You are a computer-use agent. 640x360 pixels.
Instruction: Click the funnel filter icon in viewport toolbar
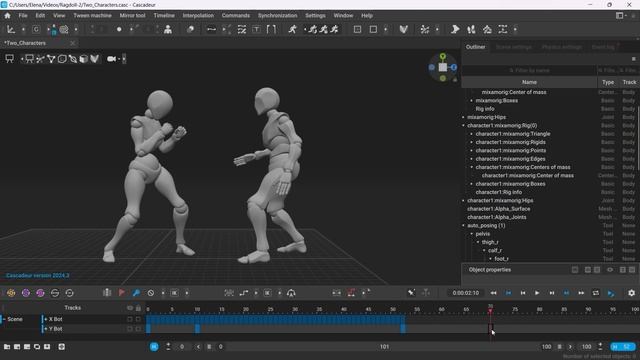point(51,59)
